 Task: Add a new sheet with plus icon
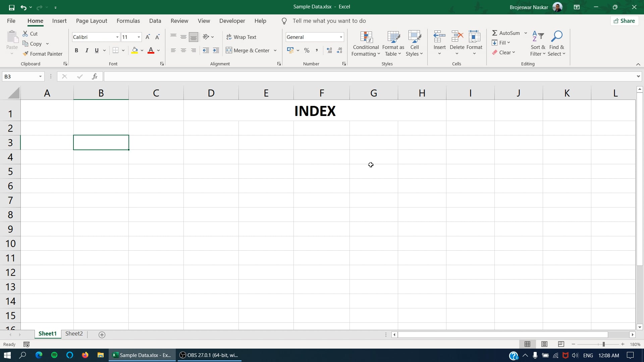click(x=102, y=335)
